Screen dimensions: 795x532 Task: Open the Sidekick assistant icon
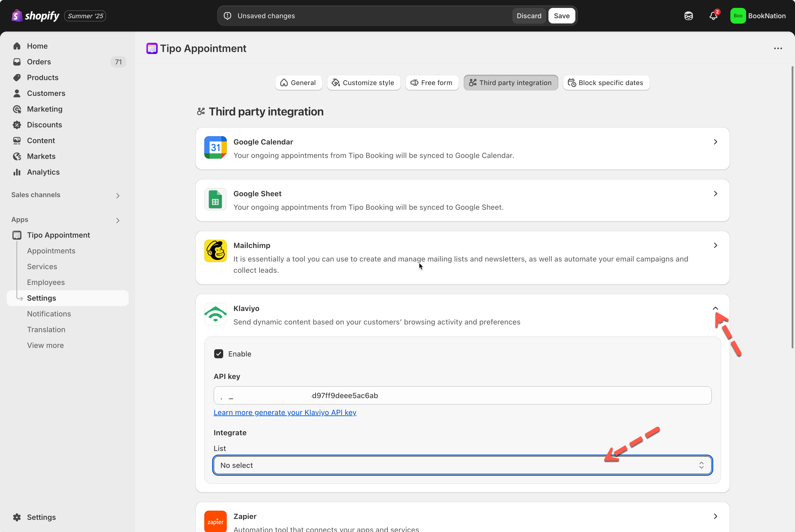[x=688, y=16]
